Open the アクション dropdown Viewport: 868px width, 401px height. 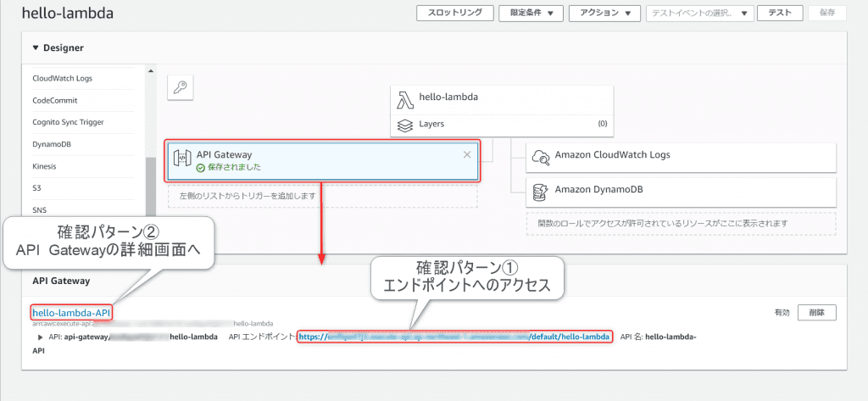tap(604, 13)
